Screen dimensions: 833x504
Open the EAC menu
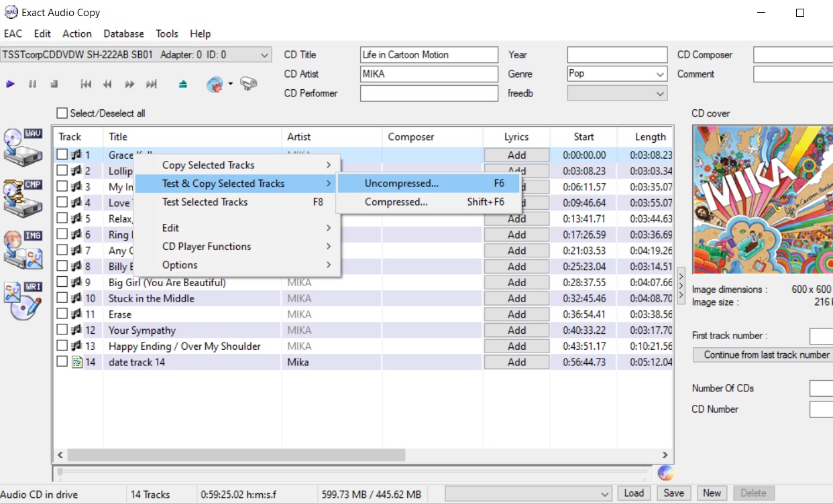pos(13,34)
